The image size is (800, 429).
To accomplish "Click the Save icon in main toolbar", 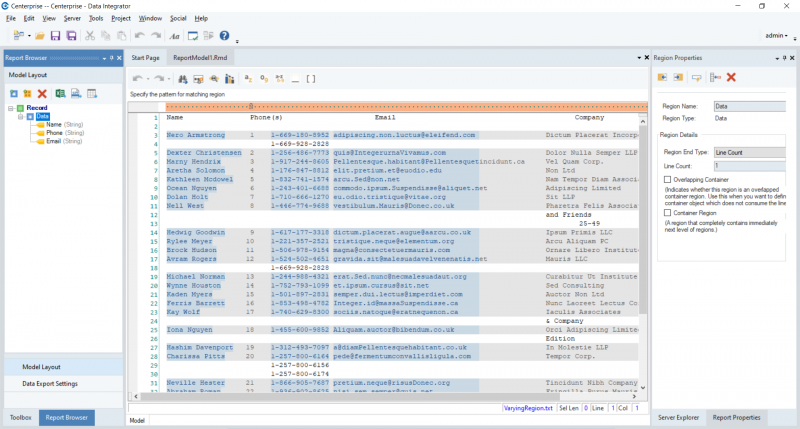I will pyautogui.click(x=56, y=36).
